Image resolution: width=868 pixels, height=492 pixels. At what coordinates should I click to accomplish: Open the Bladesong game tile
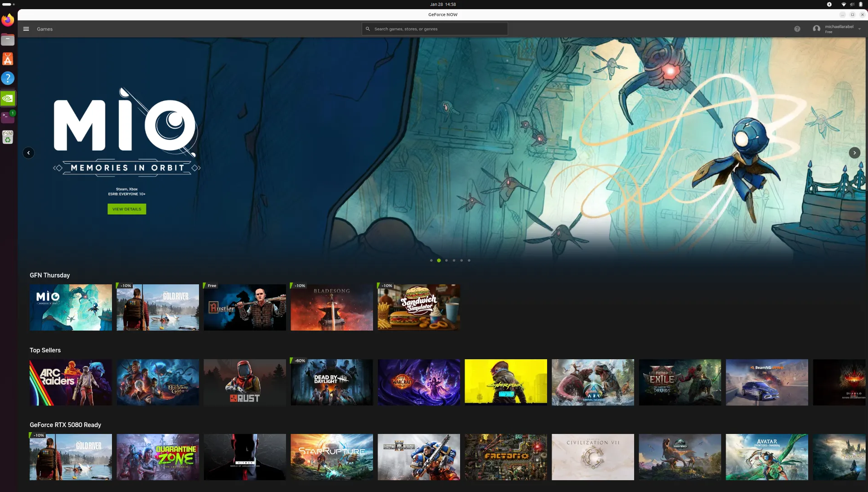point(332,307)
